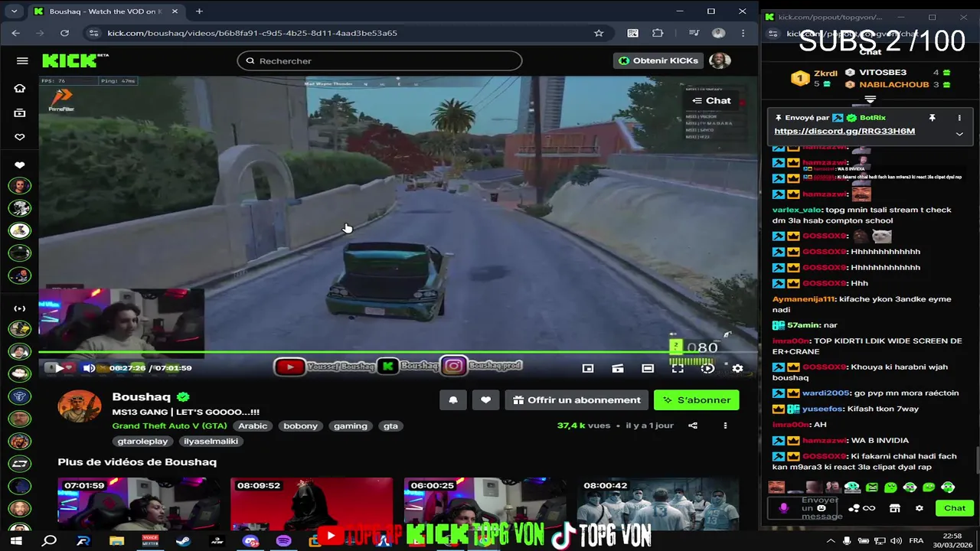Open the Browse icon in the left sidebar
Screen dimensions: 980x551
point(20,112)
